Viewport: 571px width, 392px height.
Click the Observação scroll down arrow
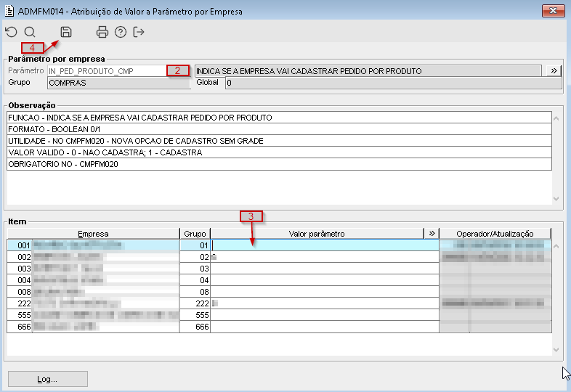[556, 199]
